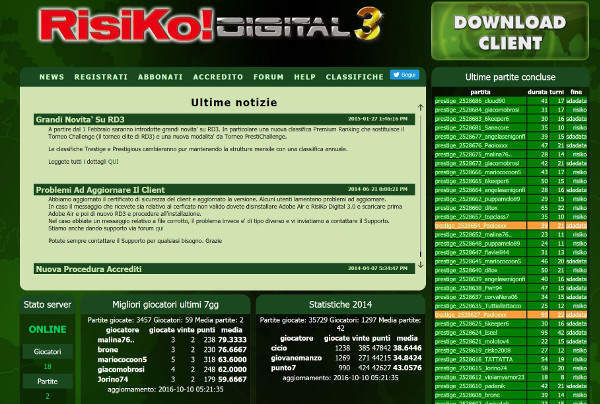The height and width of the screenshot is (404, 600).
Task: Open the ABBONATI menu item
Action: tap(160, 77)
